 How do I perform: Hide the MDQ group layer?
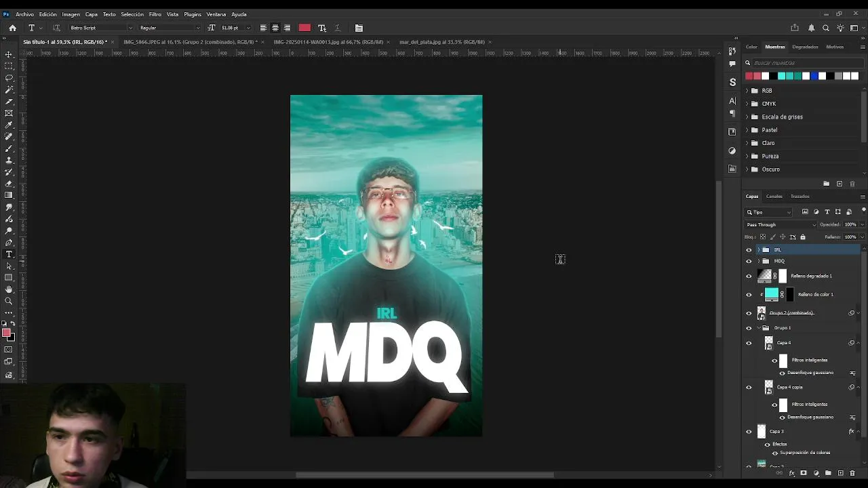coord(749,261)
